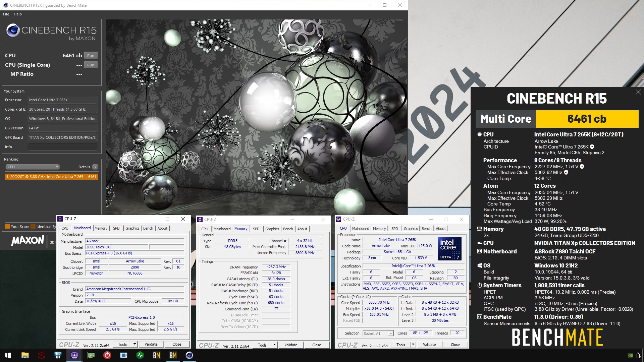This screenshot has width=644, height=362.
Task: Click the GPU section icon in BenchMate
Action: coord(480,243)
